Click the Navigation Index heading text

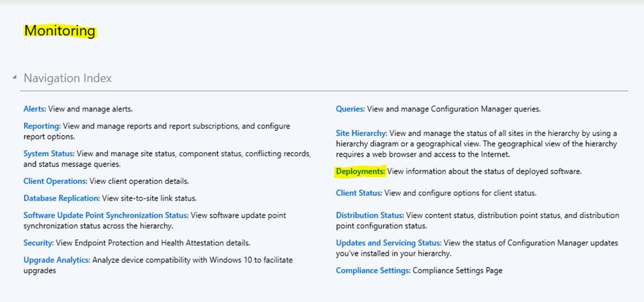click(x=67, y=78)
